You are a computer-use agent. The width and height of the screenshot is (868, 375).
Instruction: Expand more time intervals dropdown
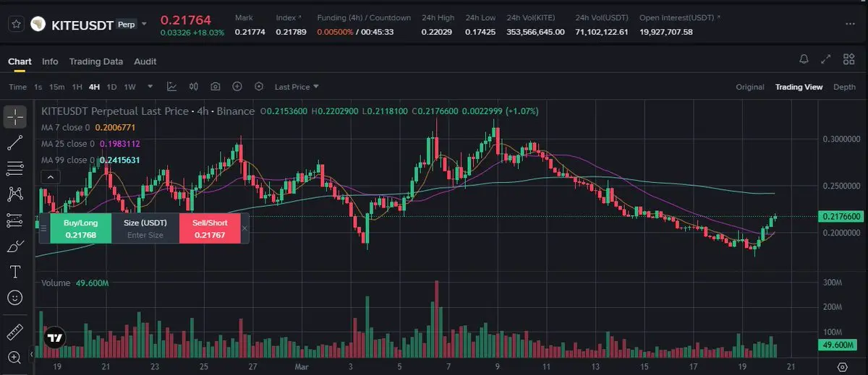pos(150,87)
